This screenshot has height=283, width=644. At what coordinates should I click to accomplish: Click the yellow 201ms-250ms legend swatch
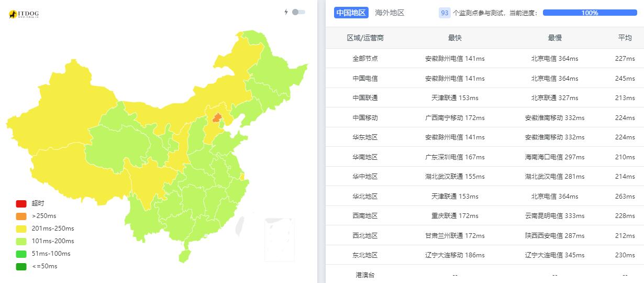tap(21, 228)
